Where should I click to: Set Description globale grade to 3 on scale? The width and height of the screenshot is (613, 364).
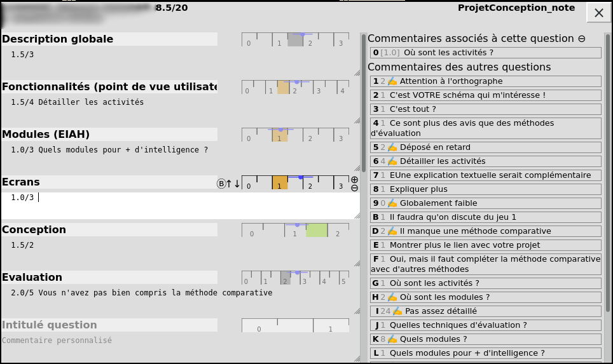click(340, 41)
